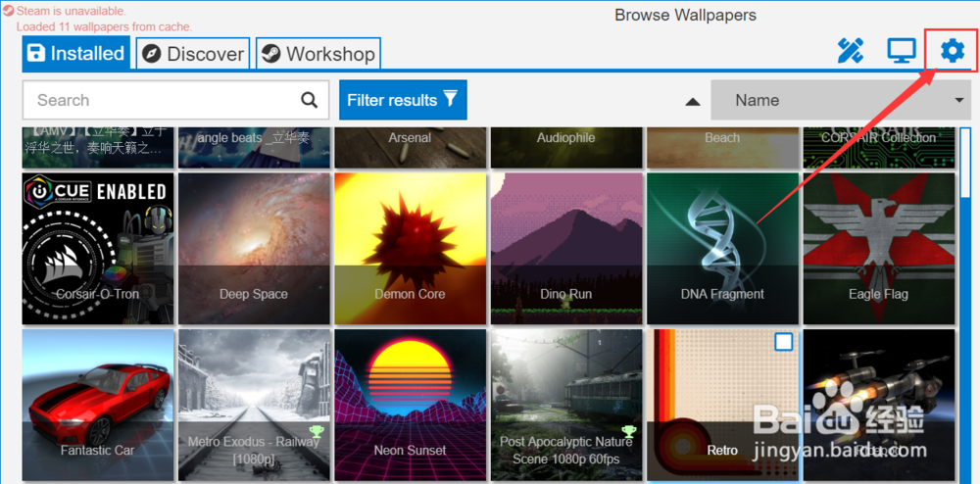Open the Name sort dropdown

coord(840,100)
